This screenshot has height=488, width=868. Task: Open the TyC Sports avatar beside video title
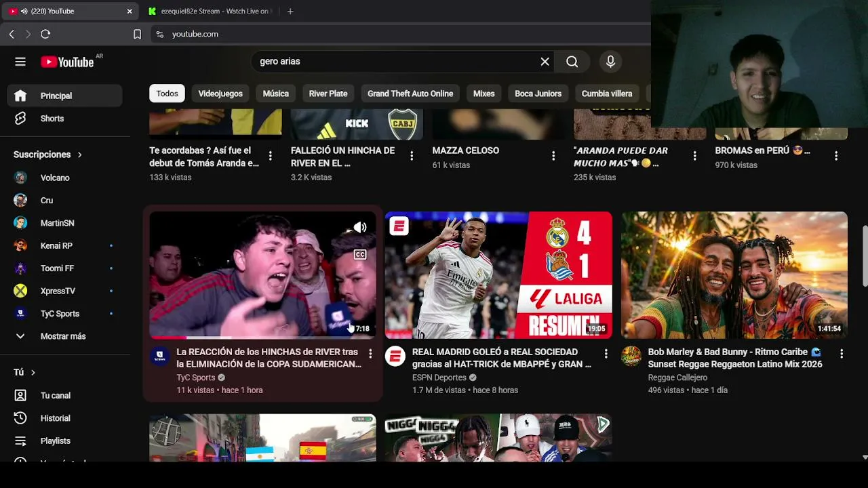click(x=160, y=357)
